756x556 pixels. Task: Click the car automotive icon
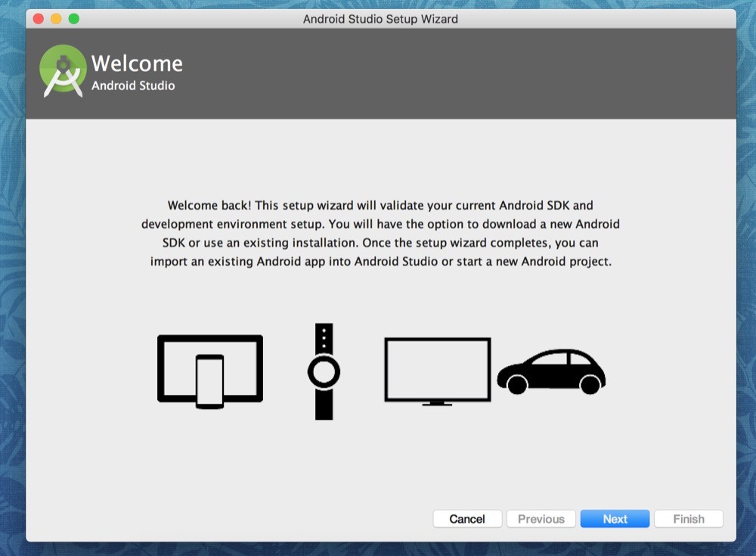tap(551, 372)
